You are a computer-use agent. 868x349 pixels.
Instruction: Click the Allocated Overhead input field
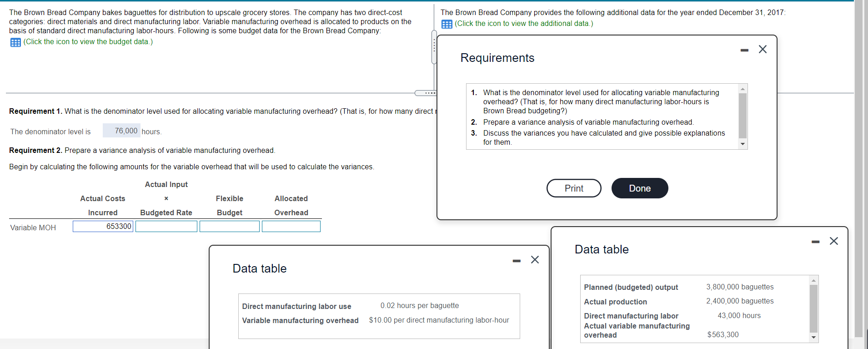tap(291, 226)
